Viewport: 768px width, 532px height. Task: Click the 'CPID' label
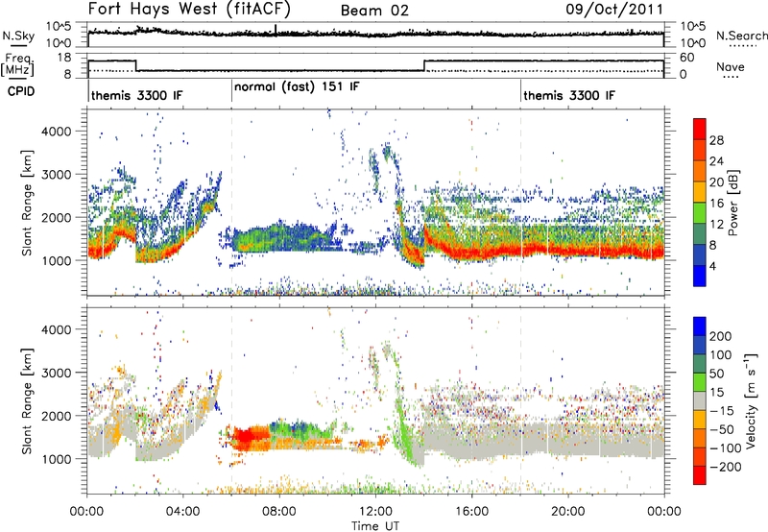[21, 91]
